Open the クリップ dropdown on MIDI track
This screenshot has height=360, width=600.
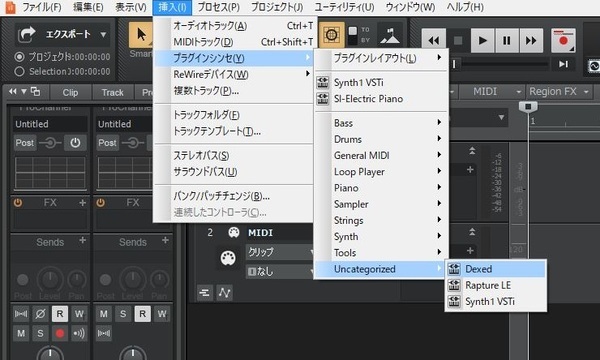tap(279, 252)
